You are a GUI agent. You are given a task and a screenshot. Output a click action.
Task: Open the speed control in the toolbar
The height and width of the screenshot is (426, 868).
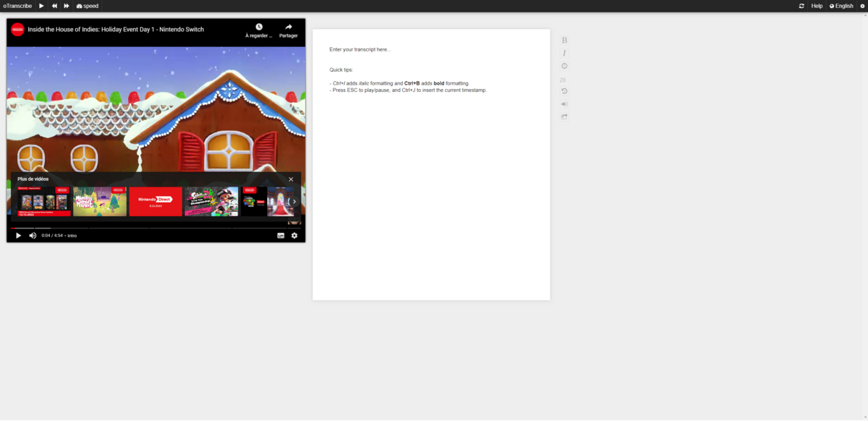click(88, 6)
